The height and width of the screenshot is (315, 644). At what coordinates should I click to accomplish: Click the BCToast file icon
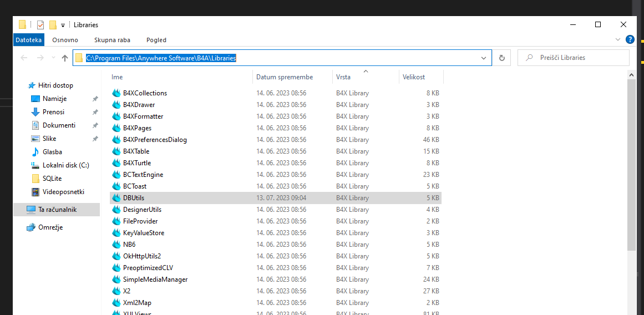[x=116, y=186]
